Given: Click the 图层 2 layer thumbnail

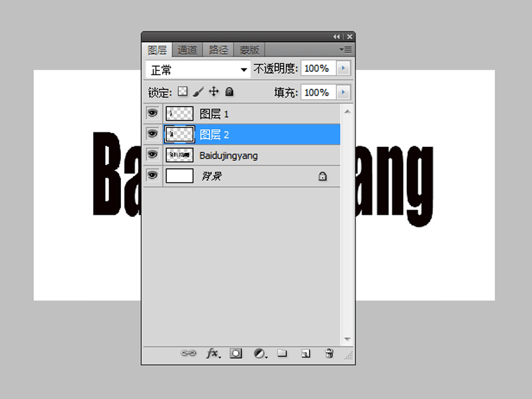Looking at the screenshot, I should click(x=180, y=134).
